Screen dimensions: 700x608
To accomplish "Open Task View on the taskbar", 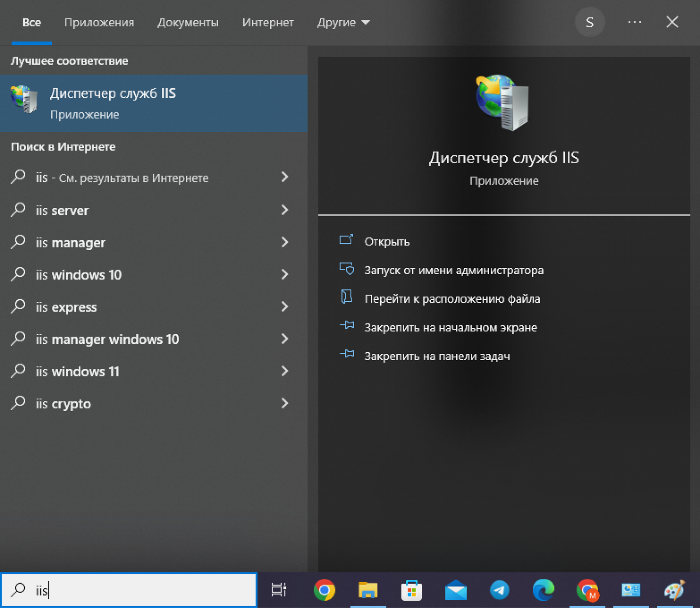I will 278,590.
